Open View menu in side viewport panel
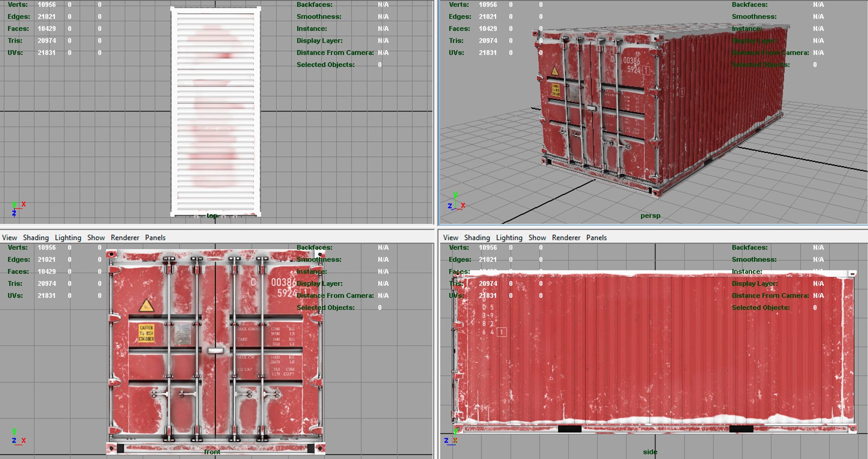The image size is (868, 459). (451, 237)
